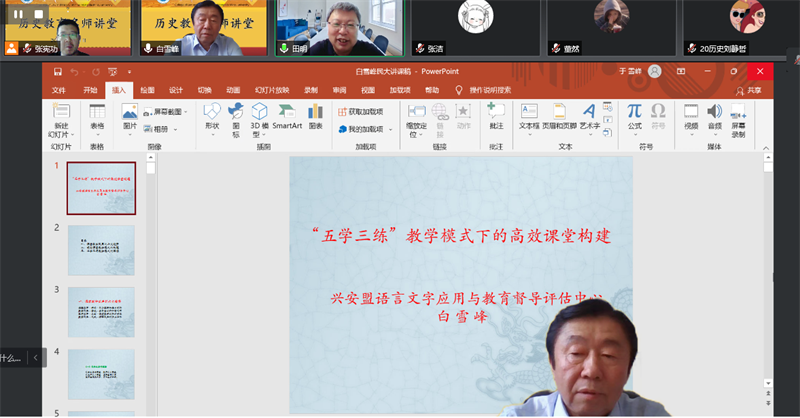Image resolution: width=800 pixels, height=418 pixels.
Task: Select slide 3 thumbnail in slide panel
Action: pos(101,312)
